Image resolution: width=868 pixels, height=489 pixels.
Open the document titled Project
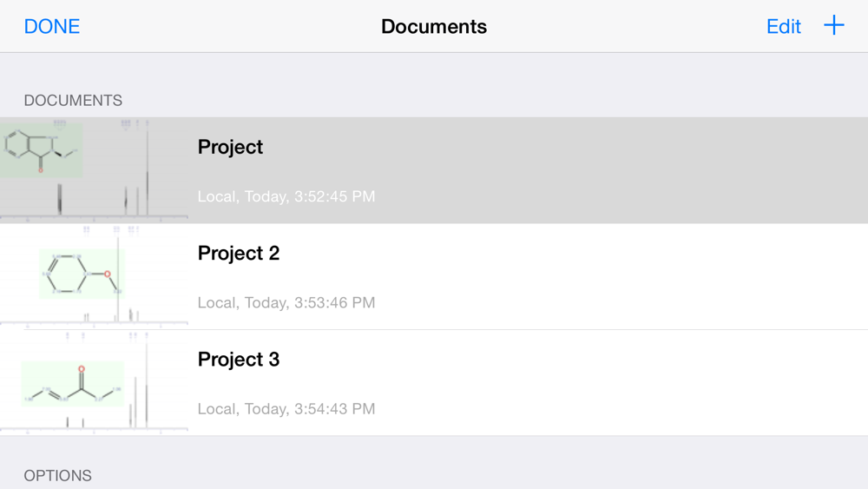click(230, 147)
